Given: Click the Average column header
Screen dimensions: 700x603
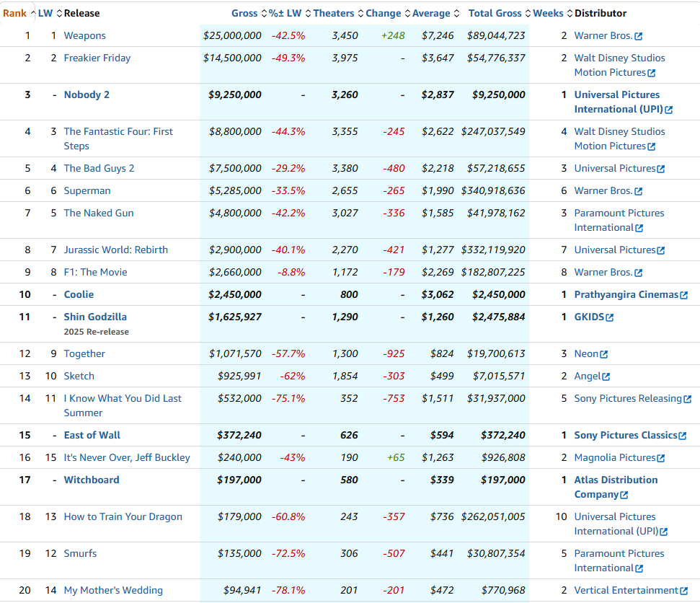Looking at the screenshot, I should click(431, 13).
